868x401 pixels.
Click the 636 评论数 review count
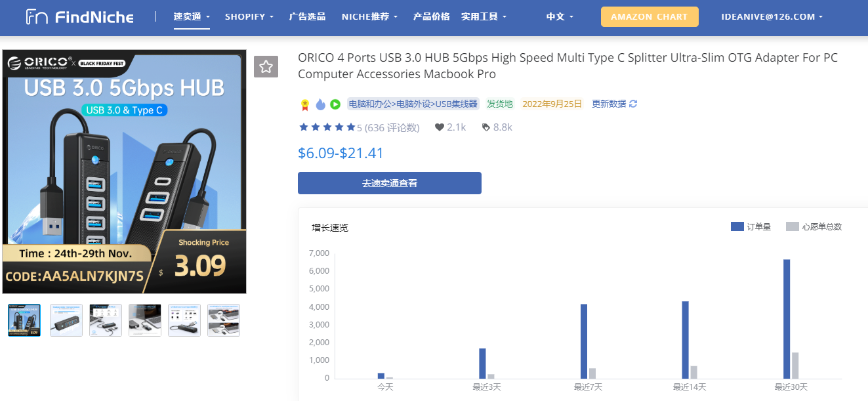coord(392,127)
